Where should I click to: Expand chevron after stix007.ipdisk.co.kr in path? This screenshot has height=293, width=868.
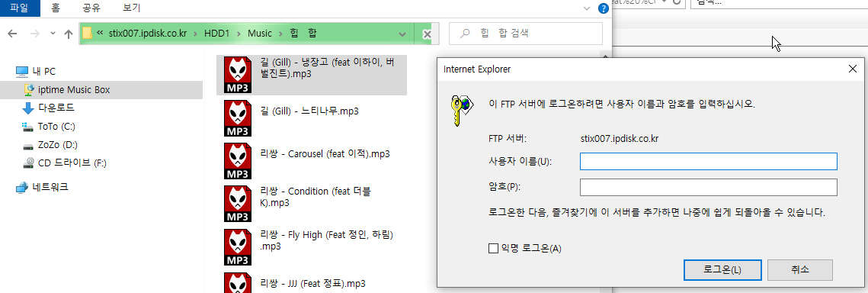point(196,34)
